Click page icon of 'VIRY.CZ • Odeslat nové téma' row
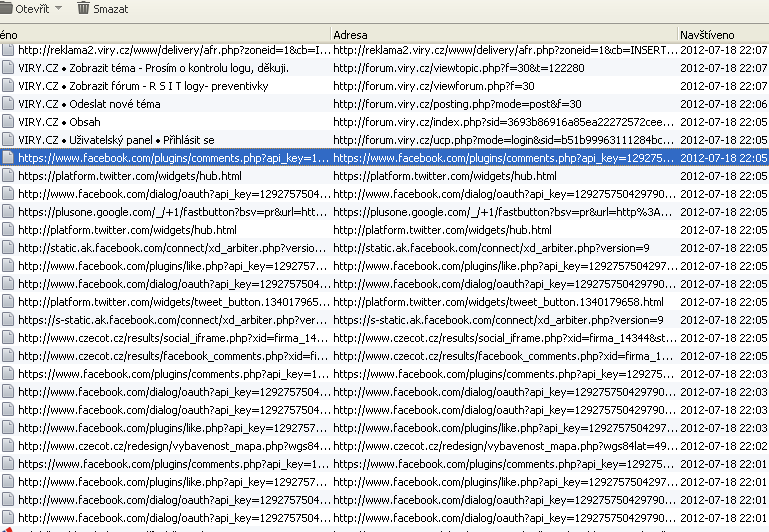The image size is (769, 532). [x=8, y=104]
